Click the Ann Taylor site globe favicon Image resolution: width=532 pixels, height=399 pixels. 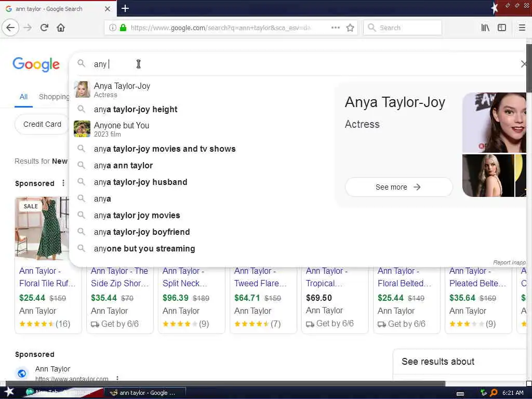22,373
